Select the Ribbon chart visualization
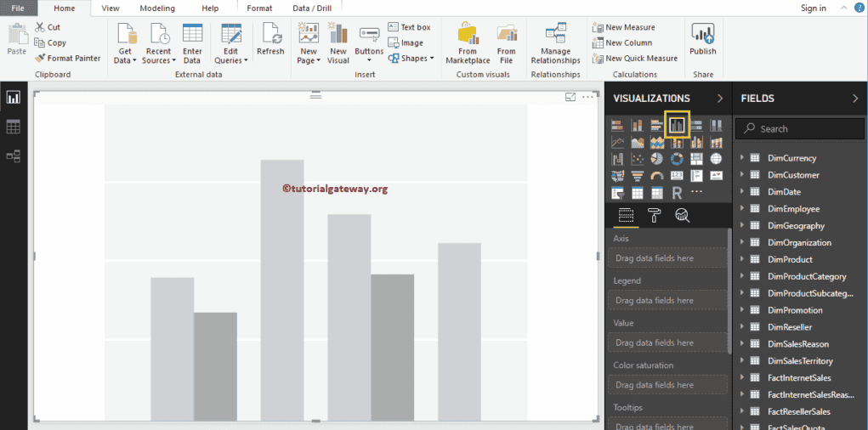The image size is (868, 430). 717,142
